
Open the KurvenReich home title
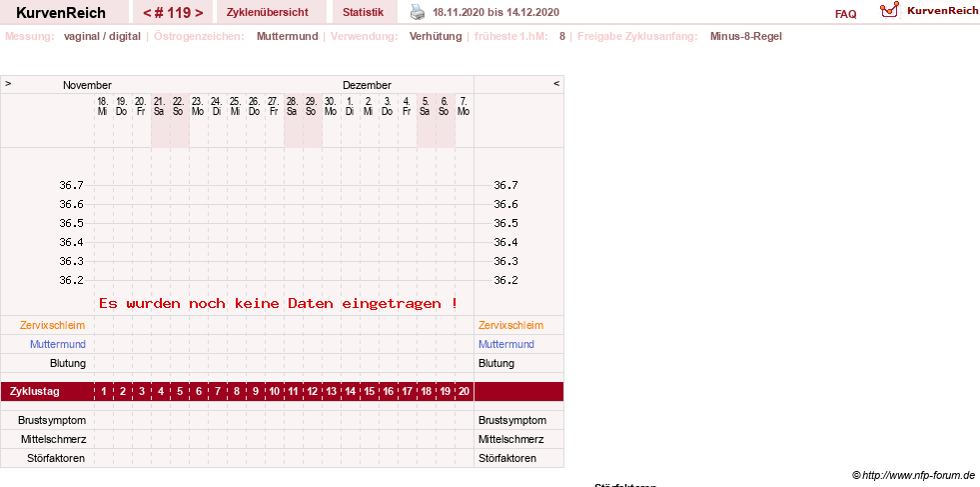[x=61, y=13]
